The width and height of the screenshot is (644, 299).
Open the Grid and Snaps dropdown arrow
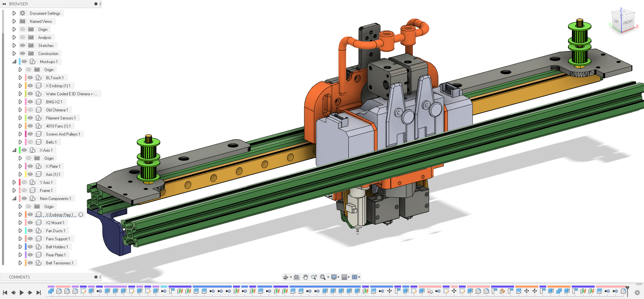pos(349,277)
